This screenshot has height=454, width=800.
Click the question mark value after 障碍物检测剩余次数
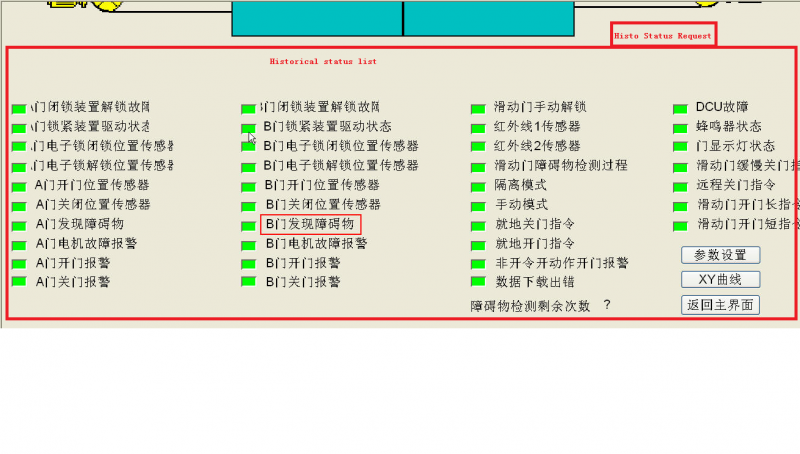click(x=607, y=305)
